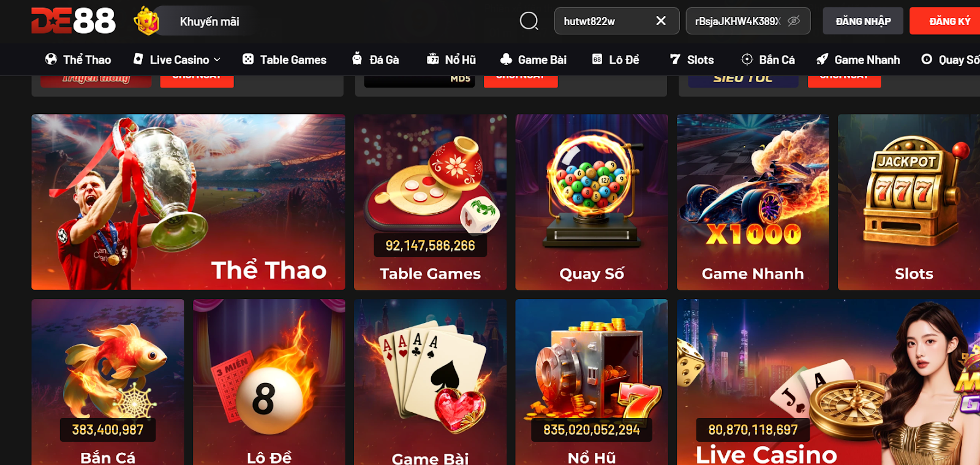
Task: Click inside the username input field
Action: click(x=604, y=21)
